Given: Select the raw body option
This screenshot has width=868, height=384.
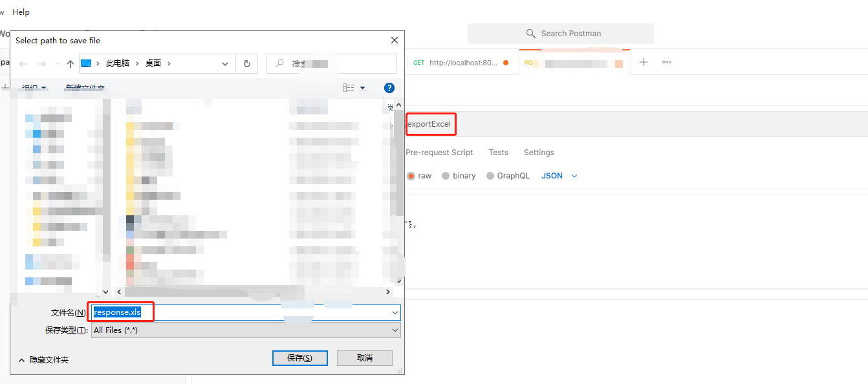Looking at the screenshot, I should point(419,176).
